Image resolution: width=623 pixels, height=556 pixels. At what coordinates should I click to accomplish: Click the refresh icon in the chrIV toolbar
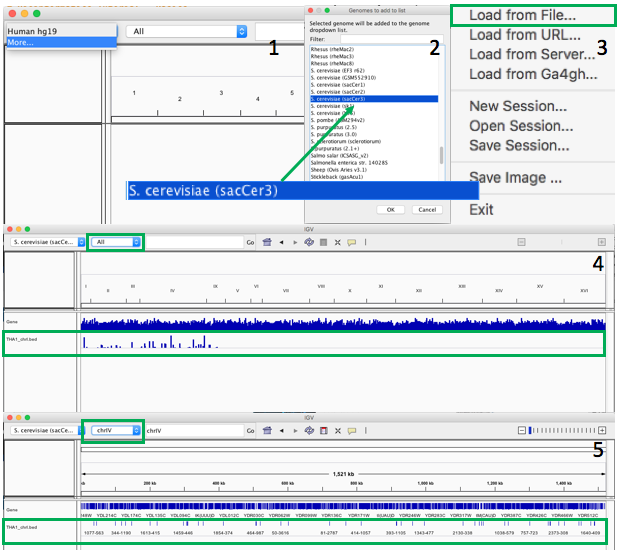click(308, 431)
